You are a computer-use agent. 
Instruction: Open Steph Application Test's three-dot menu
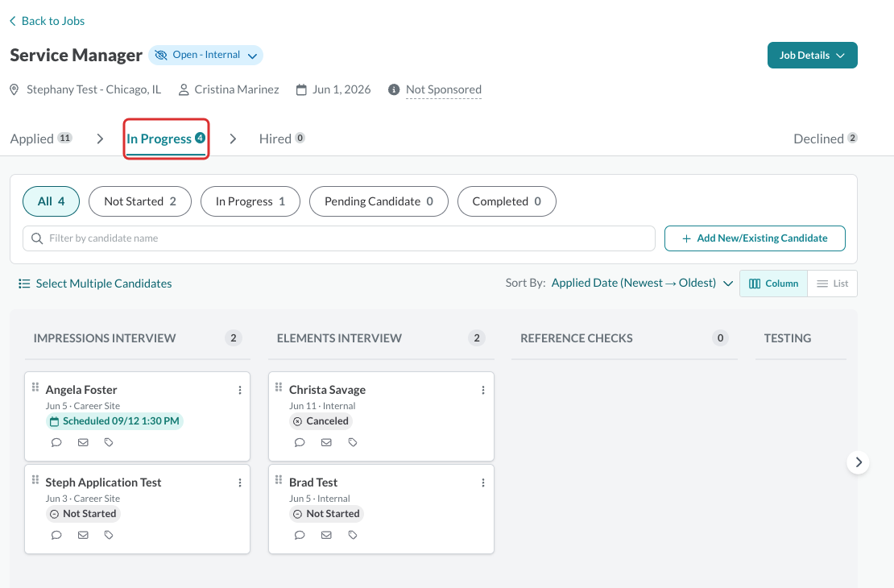[x=239, y=482]
